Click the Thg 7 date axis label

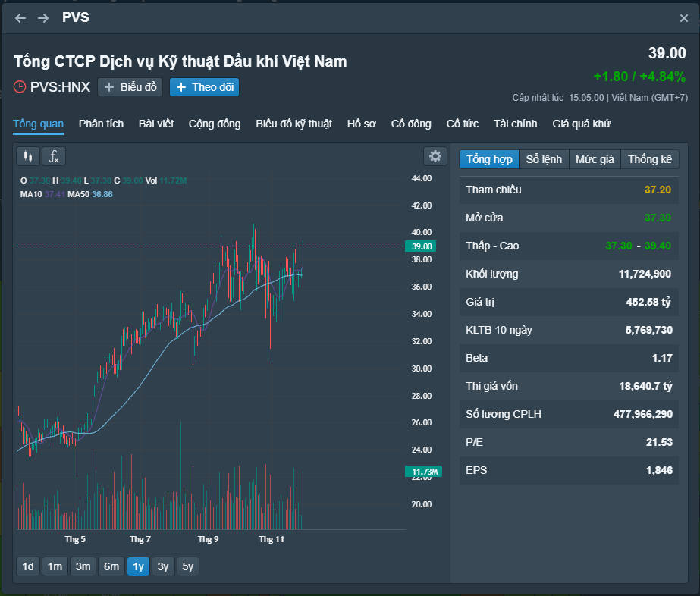140,539
